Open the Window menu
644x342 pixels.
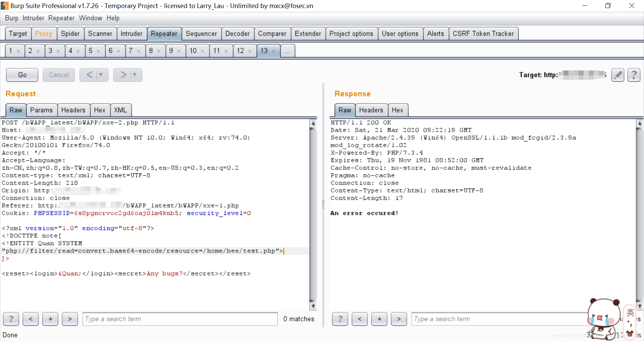[x=91, y=18]
